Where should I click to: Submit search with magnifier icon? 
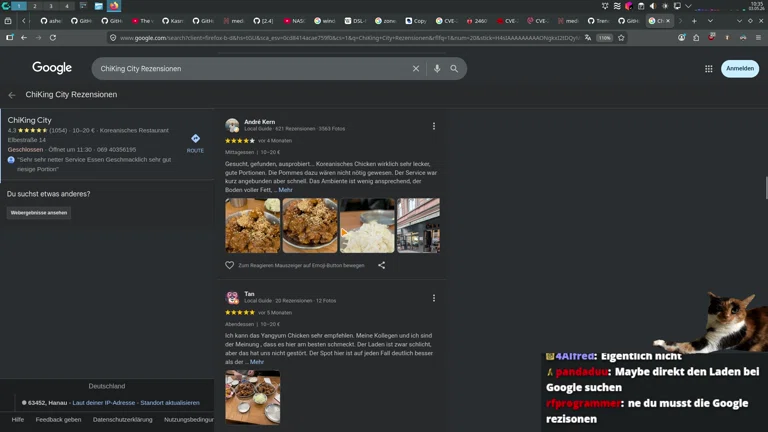(454, 69)
